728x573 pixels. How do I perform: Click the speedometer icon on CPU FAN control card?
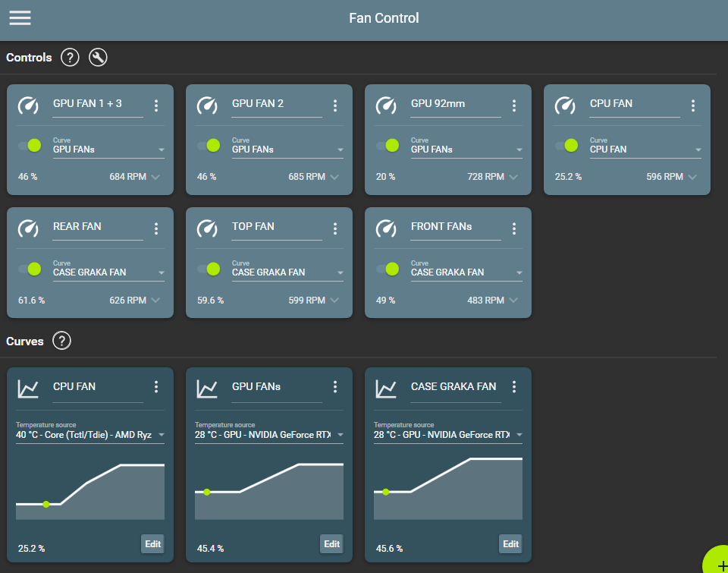coord(565,105)
